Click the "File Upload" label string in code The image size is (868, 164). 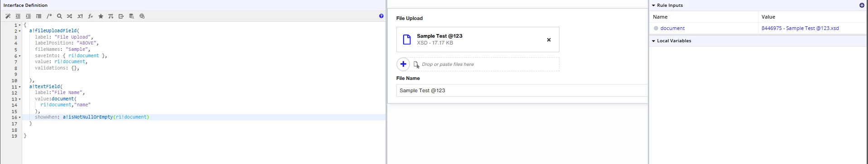click(73, 37)
